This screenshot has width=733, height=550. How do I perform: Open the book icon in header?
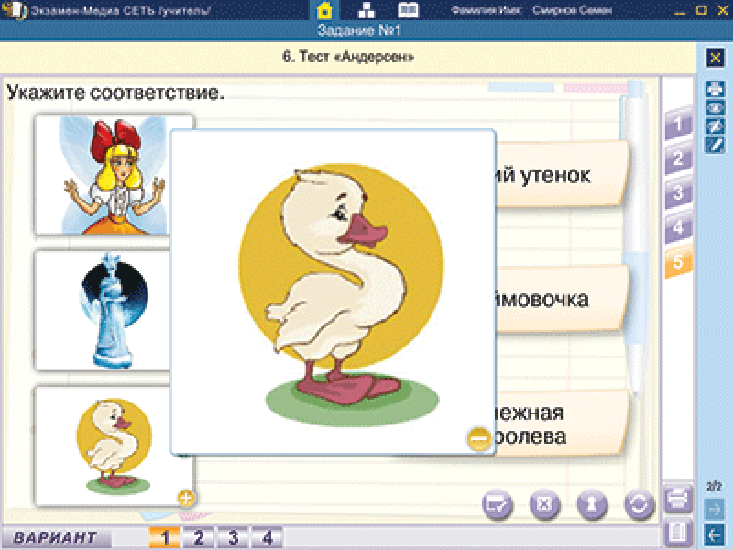coord(408,10)
